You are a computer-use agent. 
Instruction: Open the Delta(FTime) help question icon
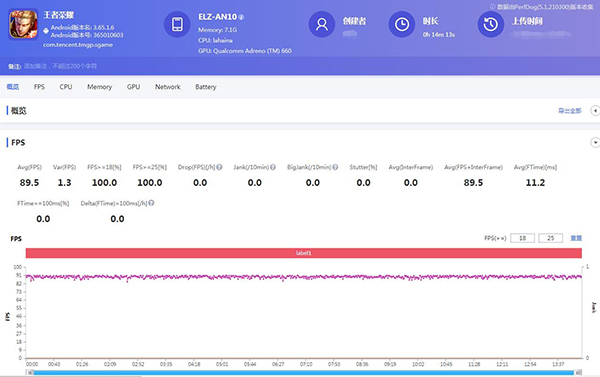tap(151, 203)
